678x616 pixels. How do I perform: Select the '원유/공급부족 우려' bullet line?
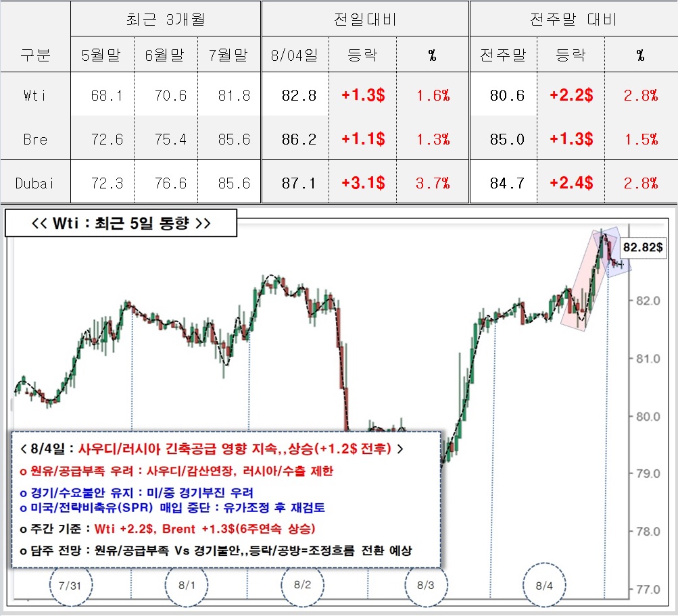click(176, 471)
